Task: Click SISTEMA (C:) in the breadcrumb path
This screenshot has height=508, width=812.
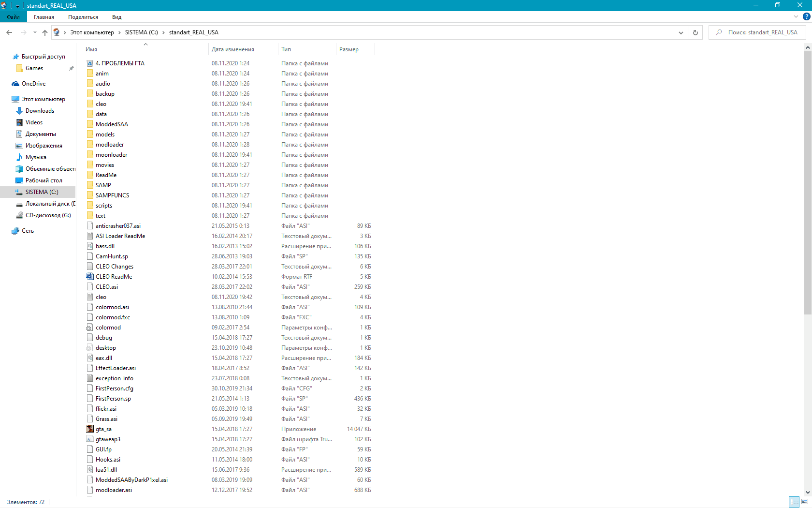Action: click(x=141, y=32)
